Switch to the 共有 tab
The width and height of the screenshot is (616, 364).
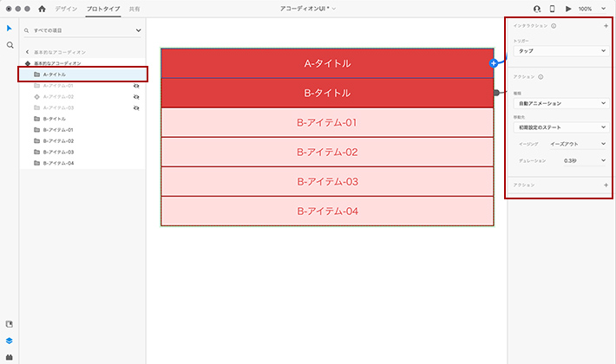134,9
